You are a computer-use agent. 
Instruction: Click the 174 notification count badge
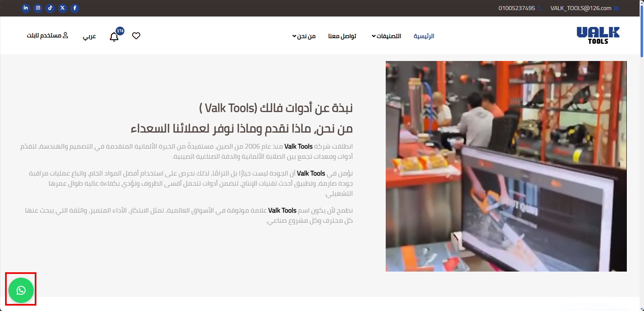point(120,31)
